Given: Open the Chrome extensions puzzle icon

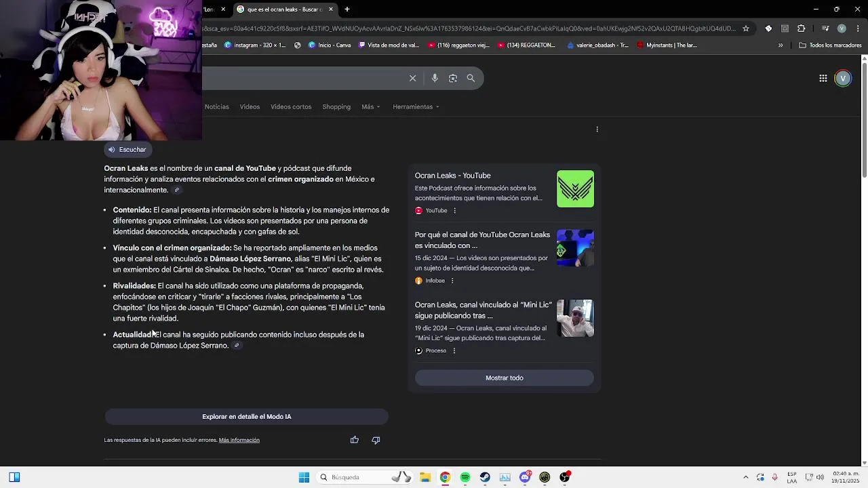Looking at the screenshot, I should coord(801,28).
